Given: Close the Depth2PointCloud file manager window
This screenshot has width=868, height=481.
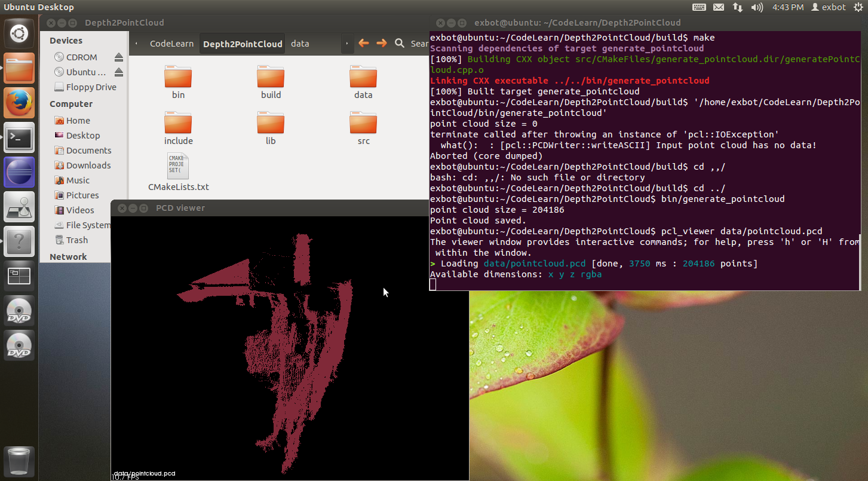Looking at the screenshot, I should click(x=51, y=23).
